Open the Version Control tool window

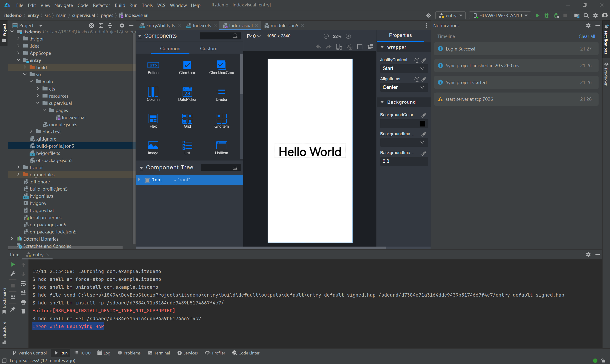[x=30, y=353]
